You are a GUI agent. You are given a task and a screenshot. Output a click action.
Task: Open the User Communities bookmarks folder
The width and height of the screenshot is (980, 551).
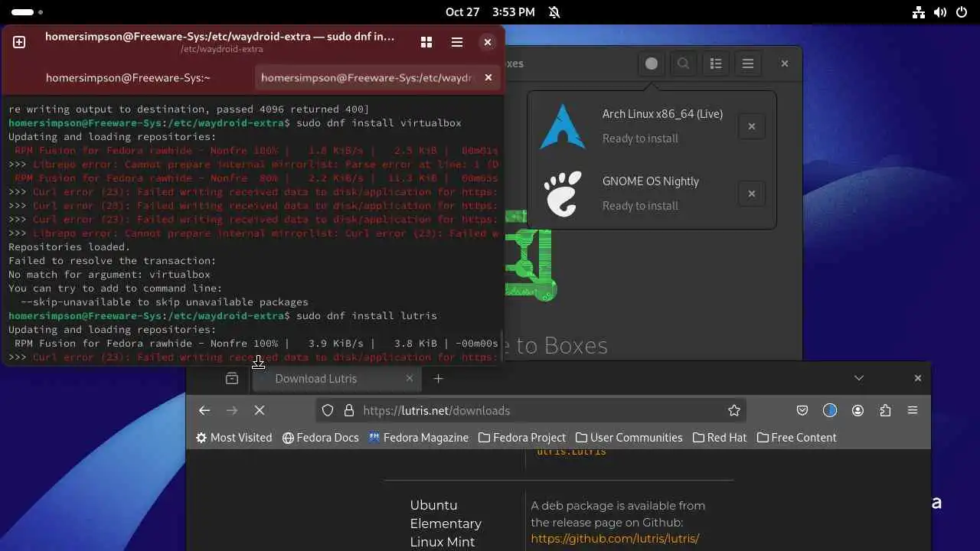[629, 438]
